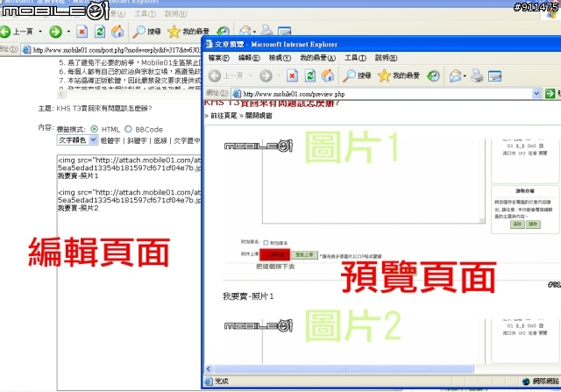Click Mail envelope icon in preview window
Image resolution: width=561 pixels, height=392 pixels.
pos(455,75)
